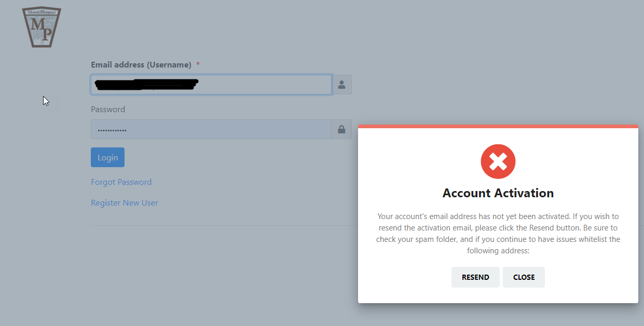Viewport: 644px width, 326px height.
Task: Click the Email address (Username) label
Action: [141, 65]
